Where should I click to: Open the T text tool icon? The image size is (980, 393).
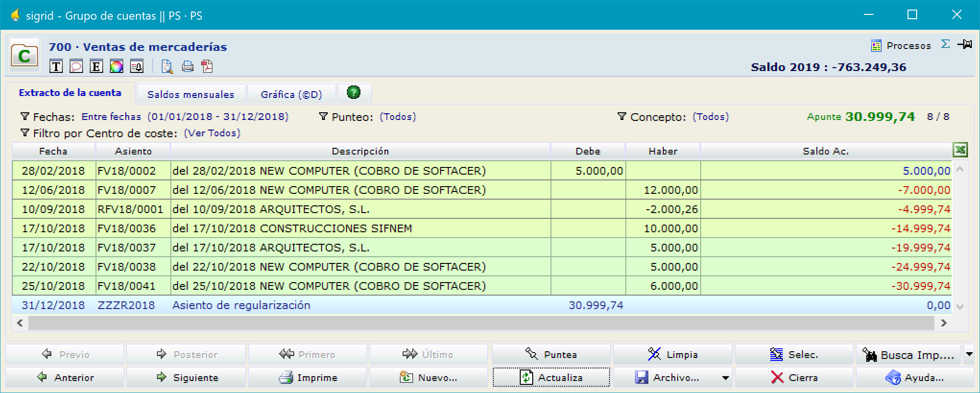(x=56, y=66)
